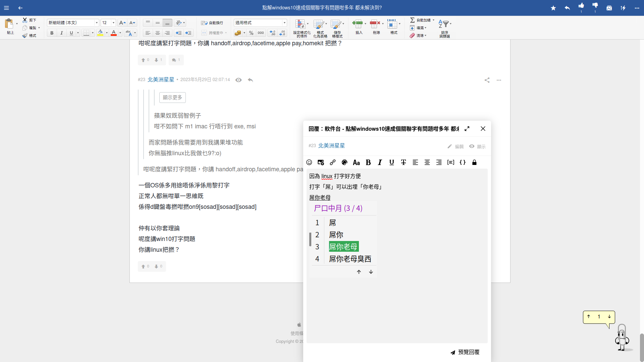Open the 北美洲星星 username link on post #23

(161, 80)
